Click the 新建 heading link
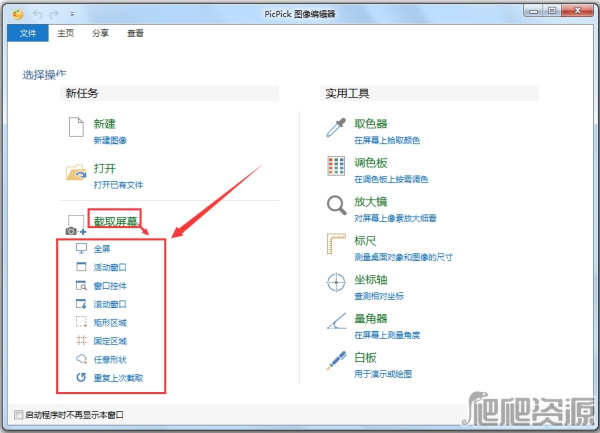The height and width of the screenshot is (433, 600). coord(104,124)
